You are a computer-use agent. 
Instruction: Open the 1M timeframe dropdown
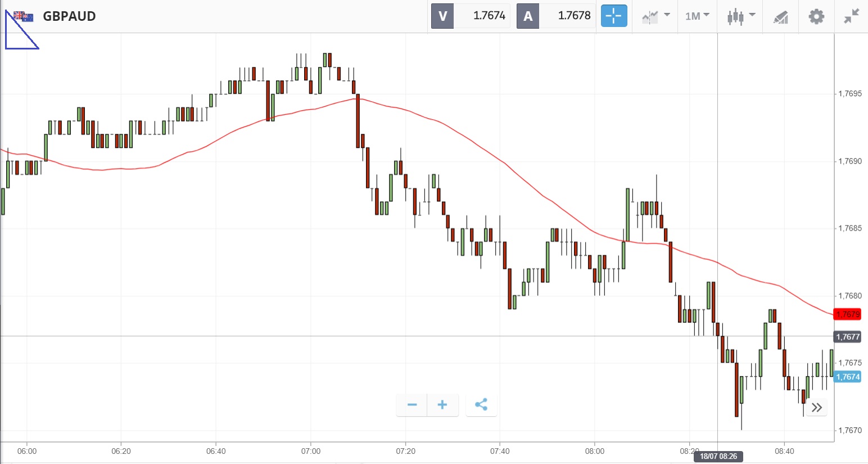coord(697,16)
